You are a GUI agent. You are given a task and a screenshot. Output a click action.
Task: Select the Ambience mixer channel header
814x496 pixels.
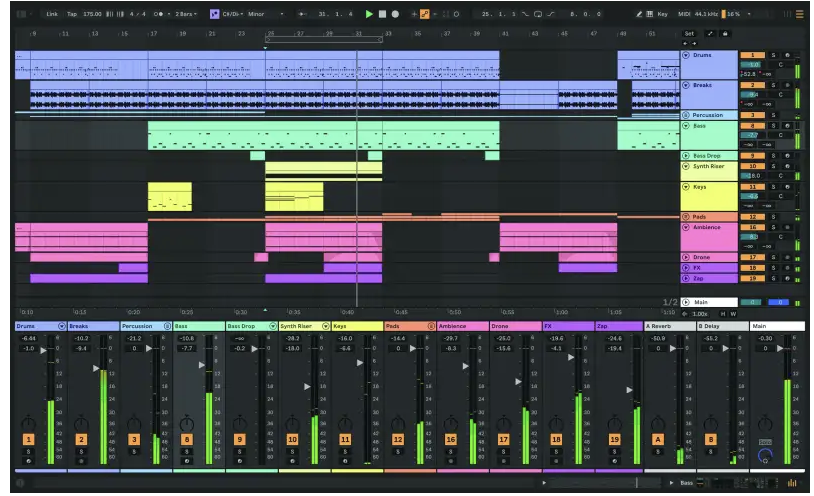tap(463, 326)
